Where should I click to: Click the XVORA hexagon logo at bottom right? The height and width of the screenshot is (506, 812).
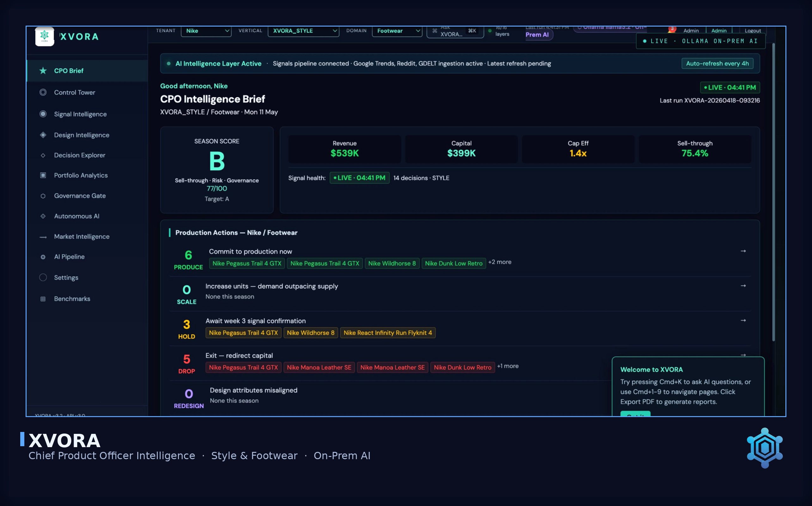point(765,447)
